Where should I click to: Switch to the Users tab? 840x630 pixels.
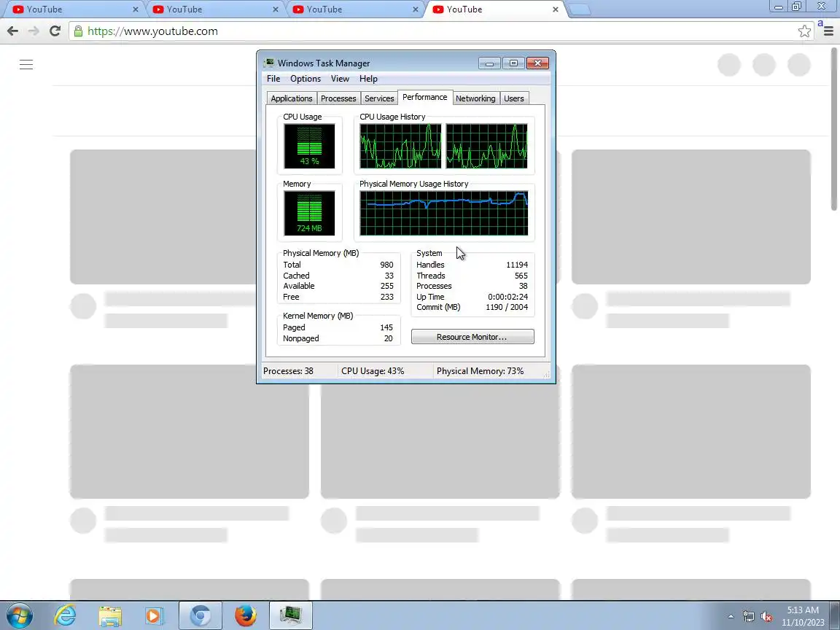(514, 98)
